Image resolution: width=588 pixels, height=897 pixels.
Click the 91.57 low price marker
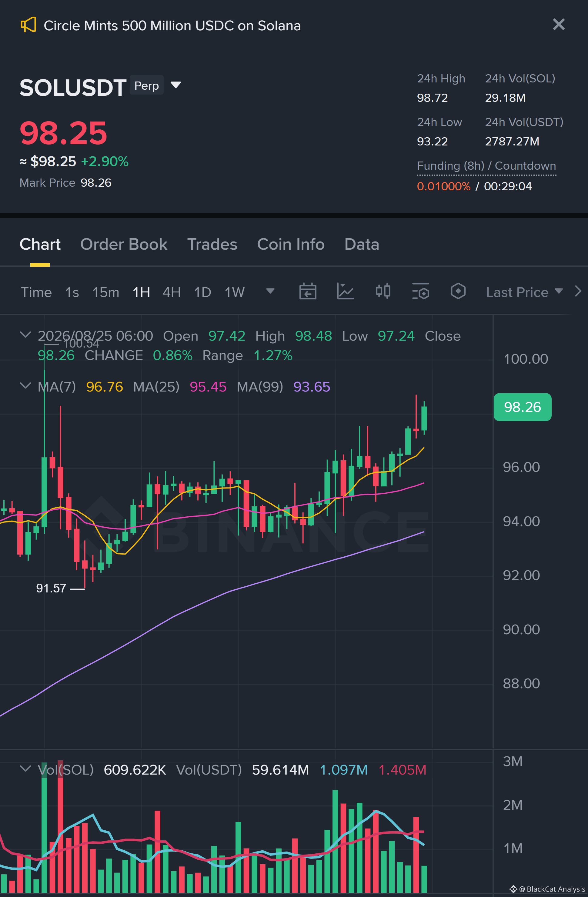(51, 588)
